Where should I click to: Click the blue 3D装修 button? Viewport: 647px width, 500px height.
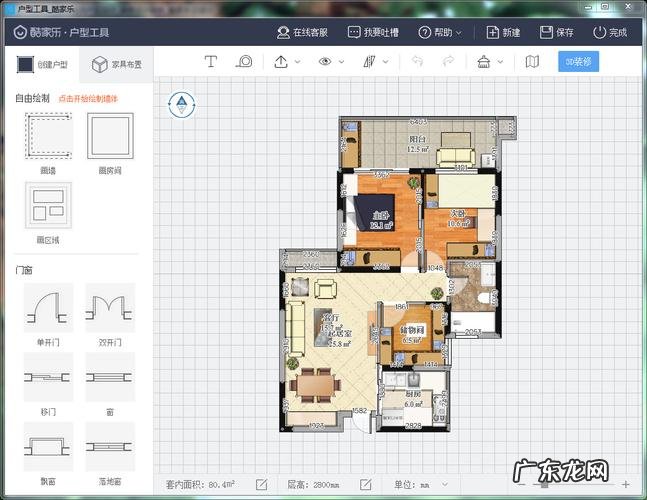click(578, 62)
